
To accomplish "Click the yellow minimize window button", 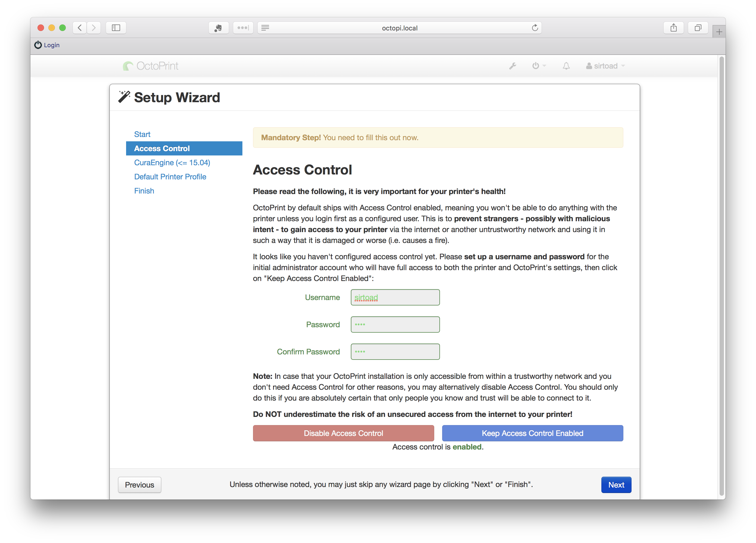I will point(52,28).
